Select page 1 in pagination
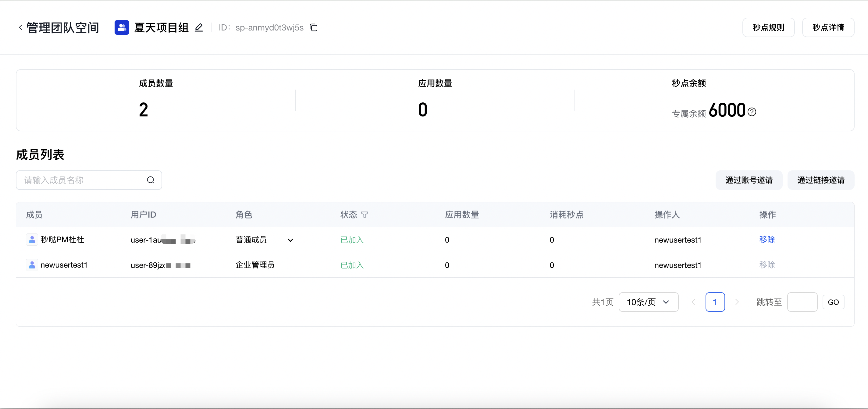 715,302
